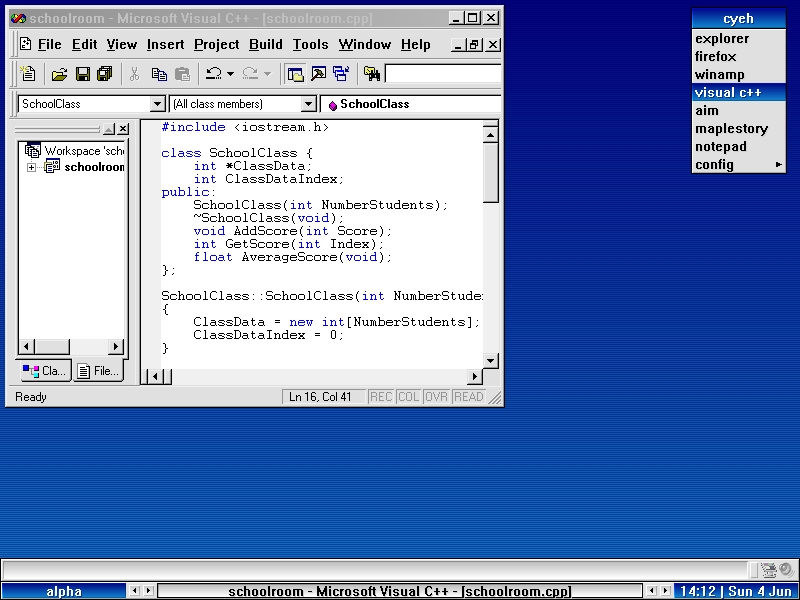Image resolution: width=800 pixels, height=600 pixels.
Task: Launch firefox from the cyeh menu
Action: click(739, 56)
